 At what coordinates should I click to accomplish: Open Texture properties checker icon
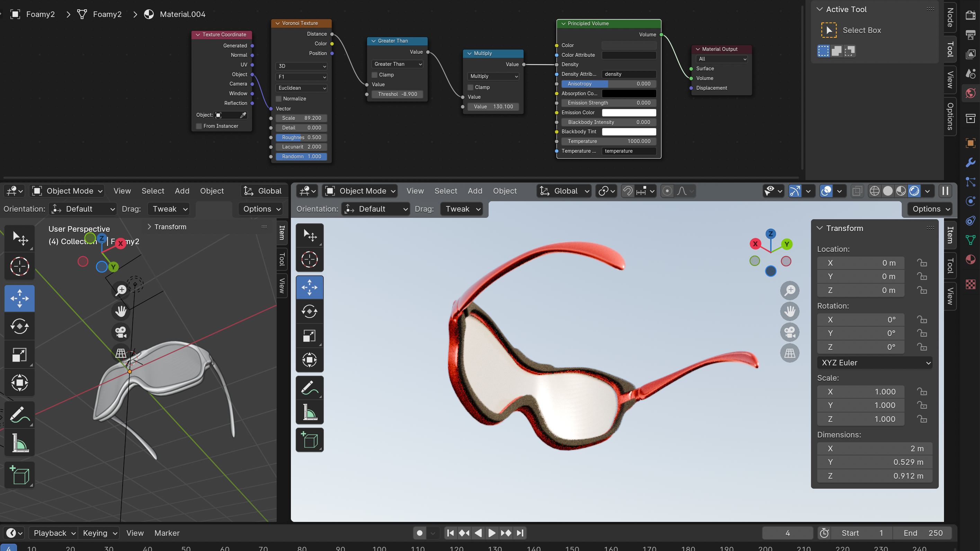pos(970,284)
